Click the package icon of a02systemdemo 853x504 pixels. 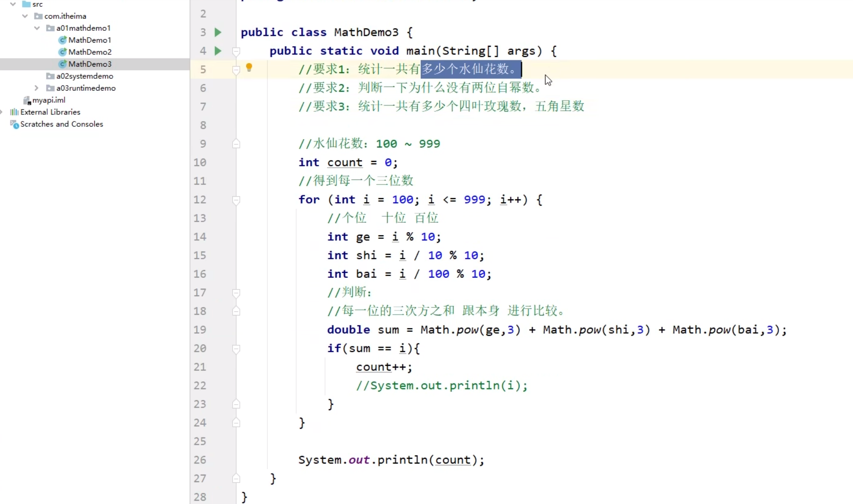(50, 76)
